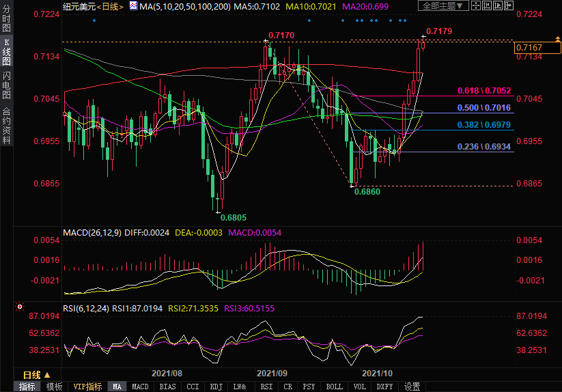Select the K线图 side tab

point(6,52)
